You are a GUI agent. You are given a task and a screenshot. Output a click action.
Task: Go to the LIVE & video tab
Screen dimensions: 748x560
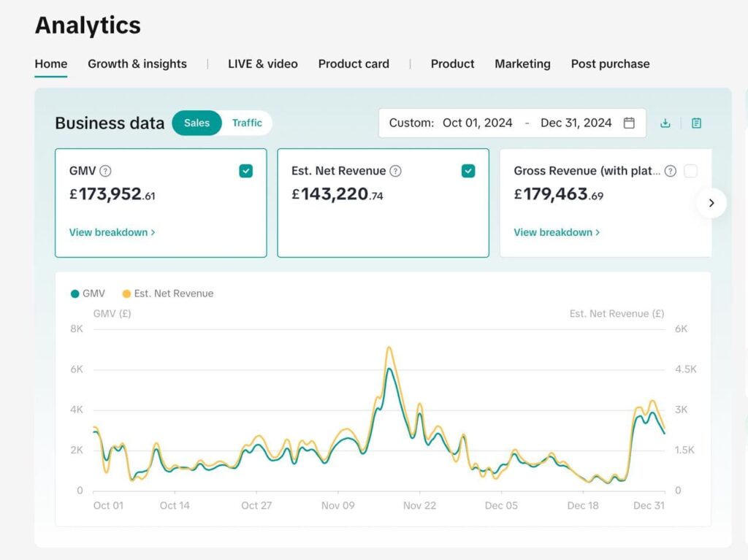pyautogui.click(x=262, y=64)
